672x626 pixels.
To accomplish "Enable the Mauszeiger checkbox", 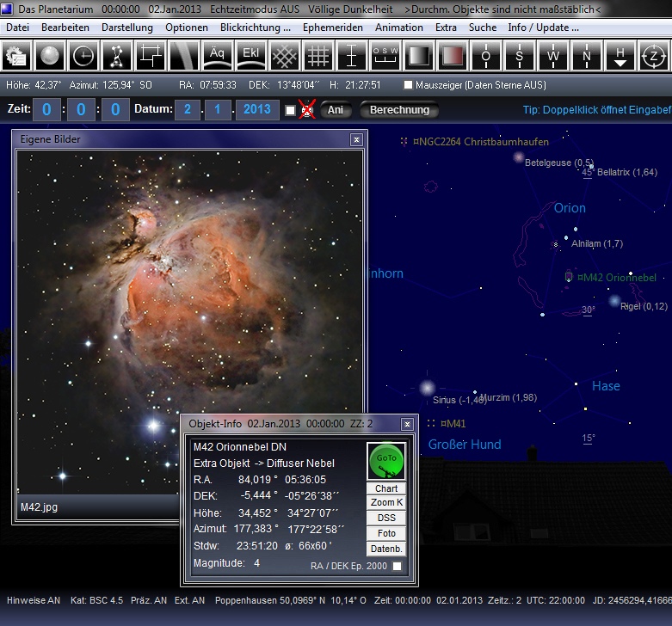I will pos(408,85).
